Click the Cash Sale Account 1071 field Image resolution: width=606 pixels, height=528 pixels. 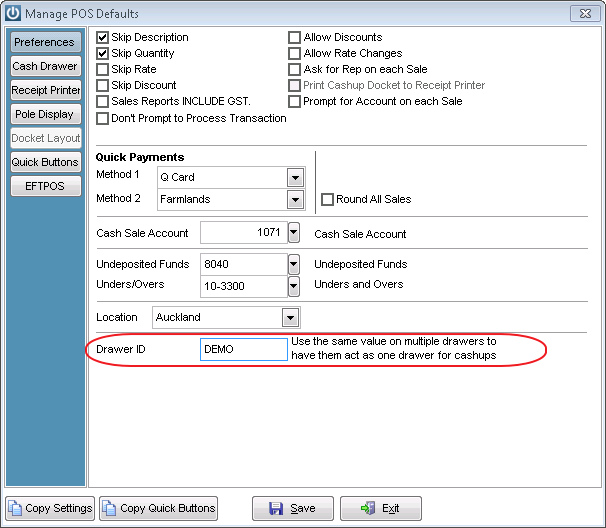pos(244,233)
